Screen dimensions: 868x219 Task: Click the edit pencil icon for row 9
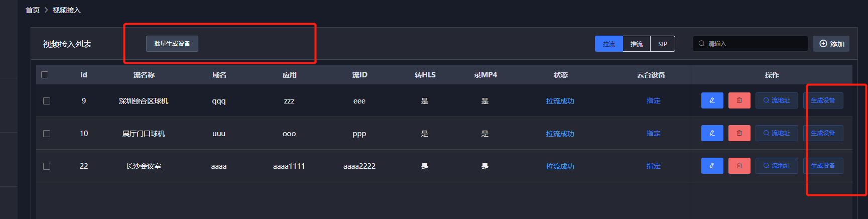pyautogui.click(x=712, y=100)
